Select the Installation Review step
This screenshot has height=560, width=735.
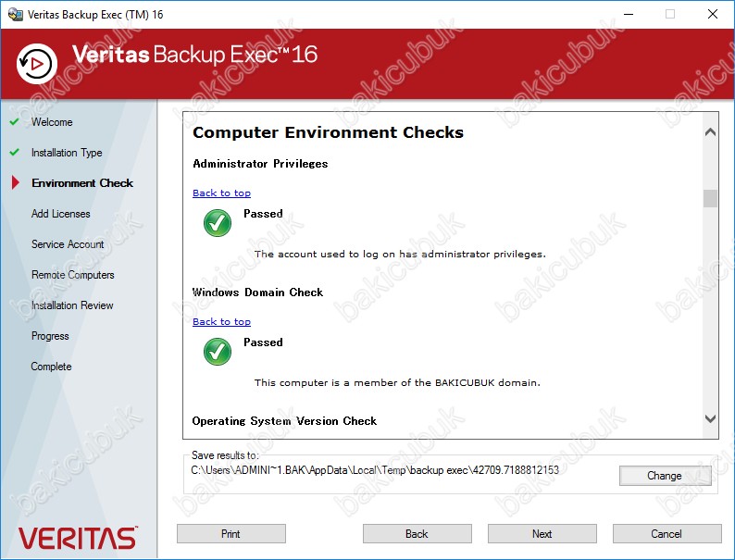click(x=72, y=305)
